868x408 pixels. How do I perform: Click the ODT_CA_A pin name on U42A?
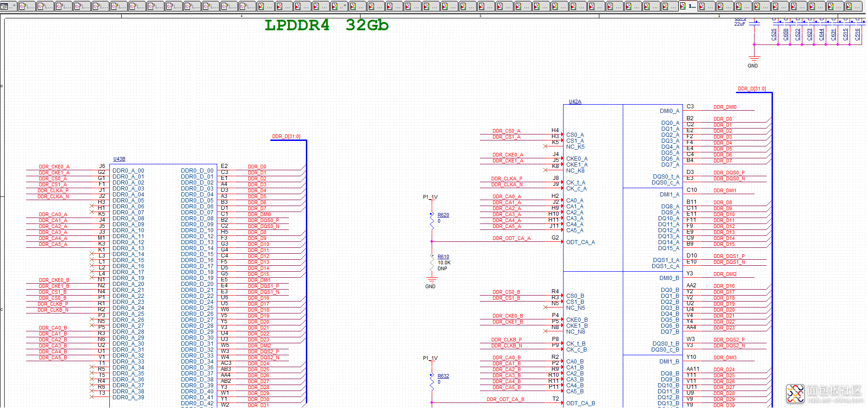tap(581, 242)
